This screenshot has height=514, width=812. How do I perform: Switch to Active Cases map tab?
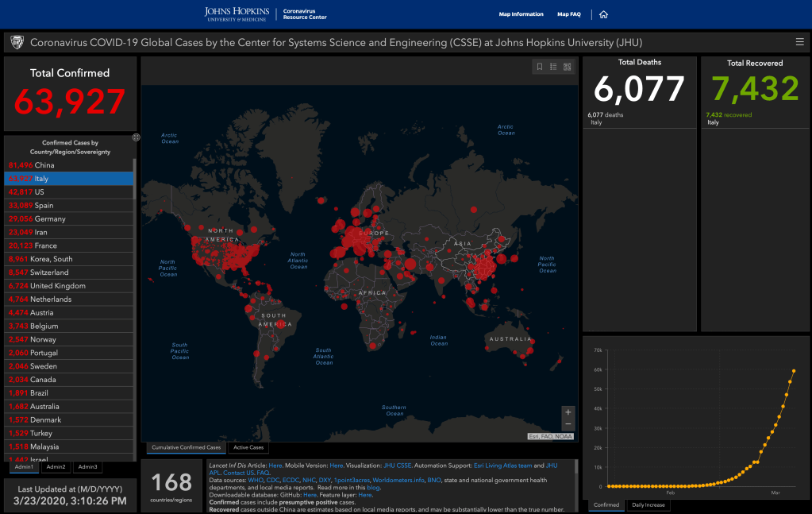(248, 448)
